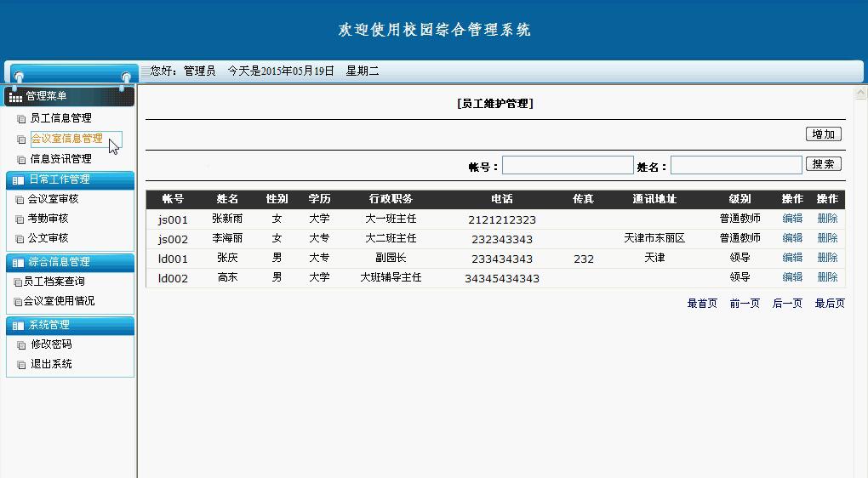Open 会议室使用情况 menu item
The image size is (868, 478).
[x=60, y=300]
